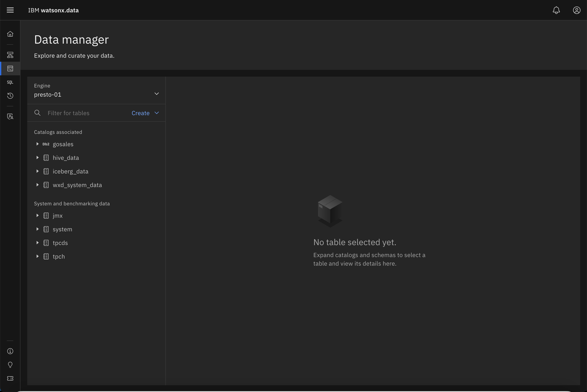Viewport: 587px width, 392px height.
Task: Click the User profile icon
Action: pos(577,10)
